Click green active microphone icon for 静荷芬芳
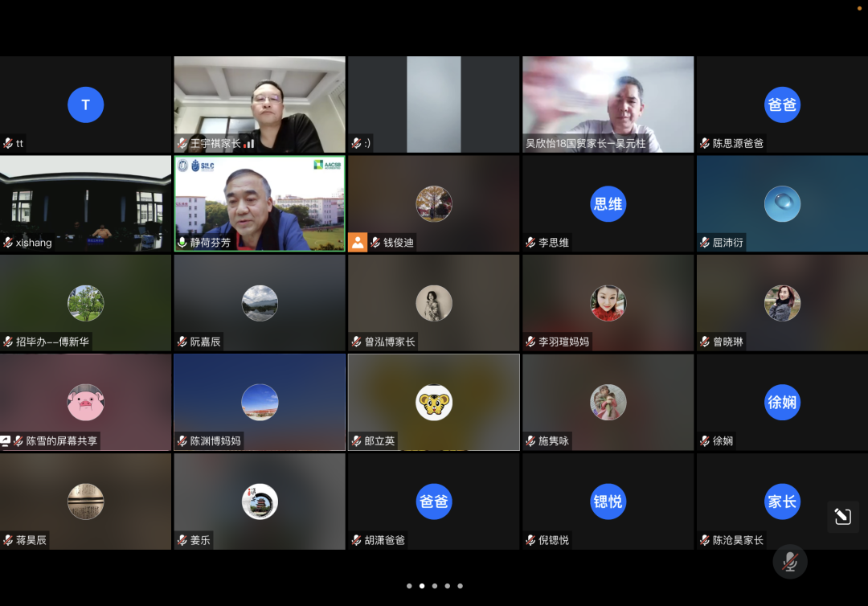The image size is (868, 606). click(182, 243)
